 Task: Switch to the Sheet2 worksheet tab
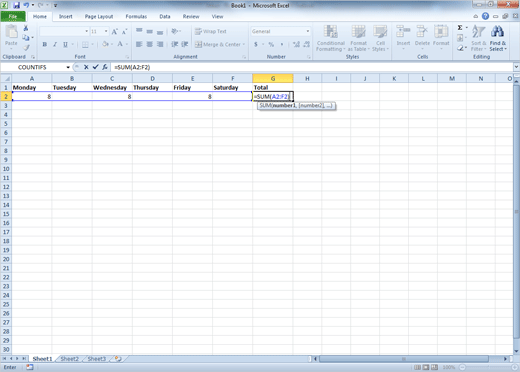pyautogui.click(x=69, y=359)
